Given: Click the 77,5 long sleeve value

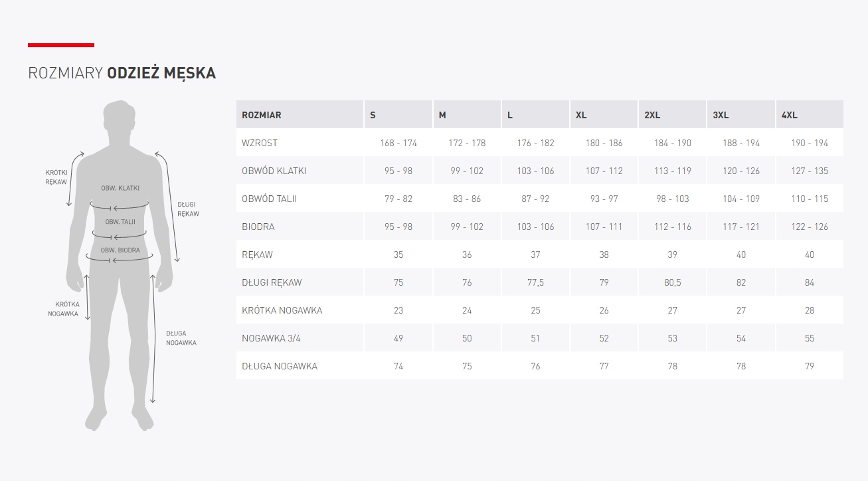Looking at the screenshot, I should [x=535, y=282].
